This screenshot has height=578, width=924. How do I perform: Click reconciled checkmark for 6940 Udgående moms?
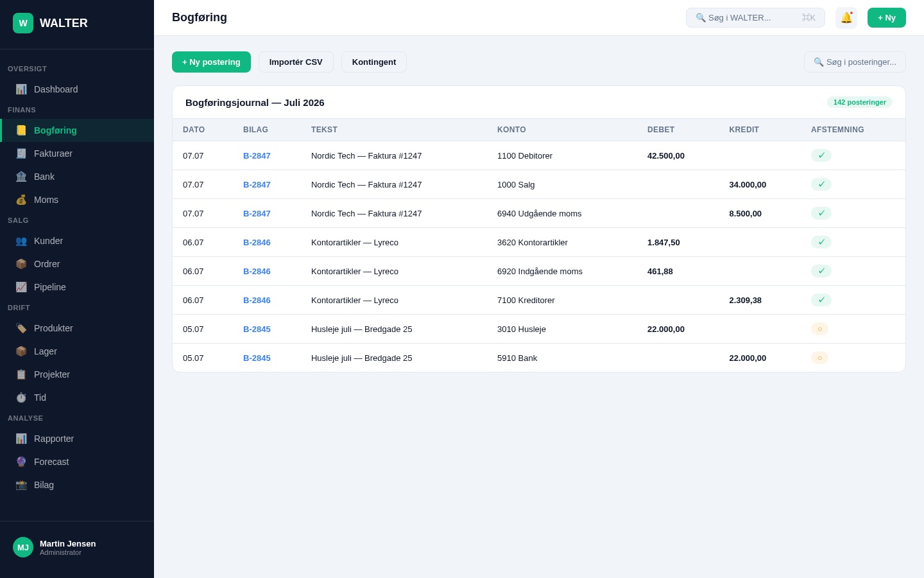(x=821, y=213)
